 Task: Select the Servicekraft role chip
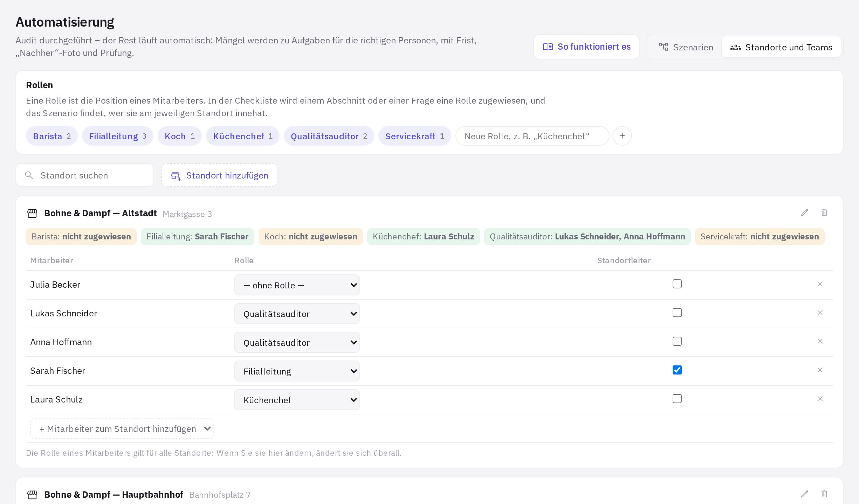point(415,136)
